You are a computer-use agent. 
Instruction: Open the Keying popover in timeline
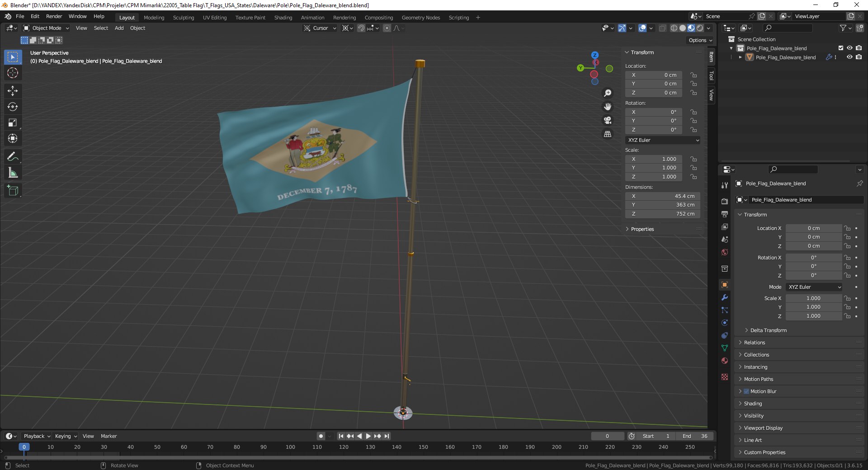(x=66, y=436)
